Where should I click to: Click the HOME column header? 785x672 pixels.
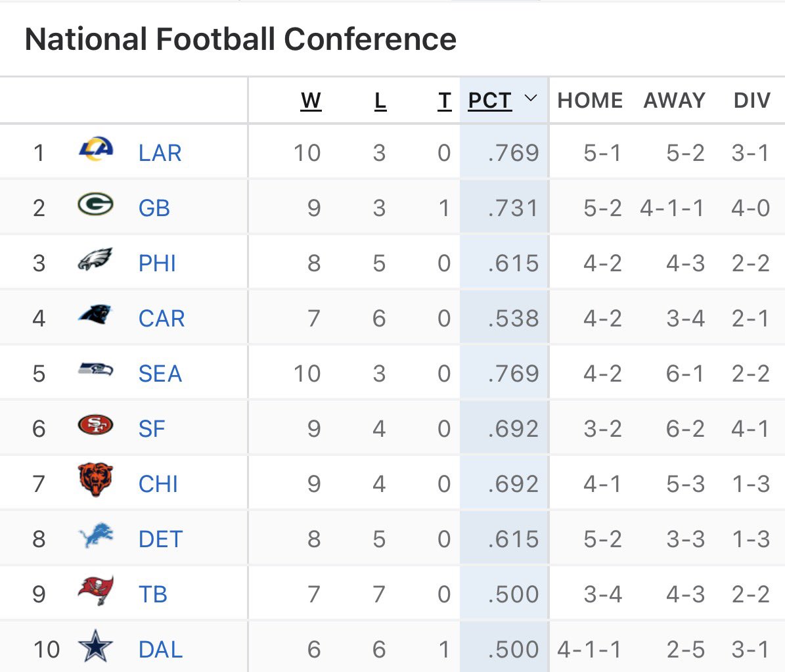(590, 101)
